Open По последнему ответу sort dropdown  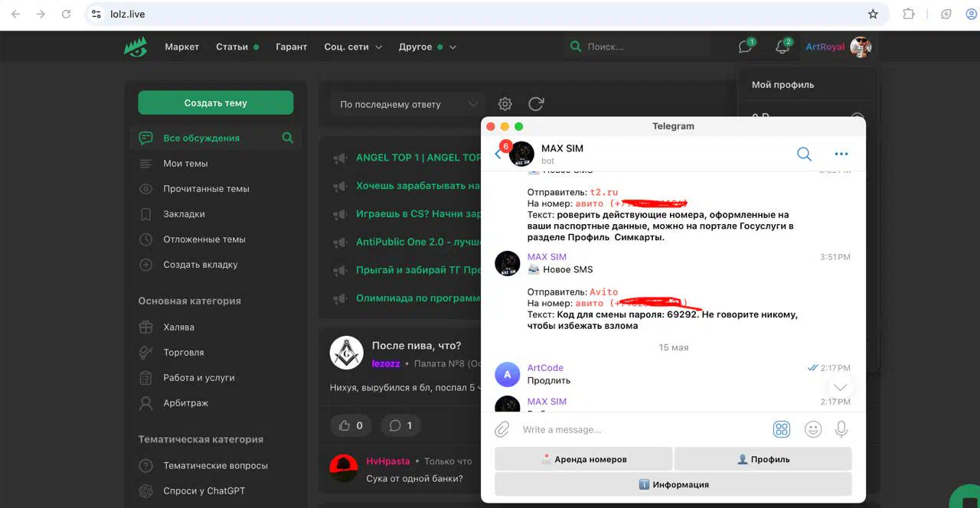408,104
